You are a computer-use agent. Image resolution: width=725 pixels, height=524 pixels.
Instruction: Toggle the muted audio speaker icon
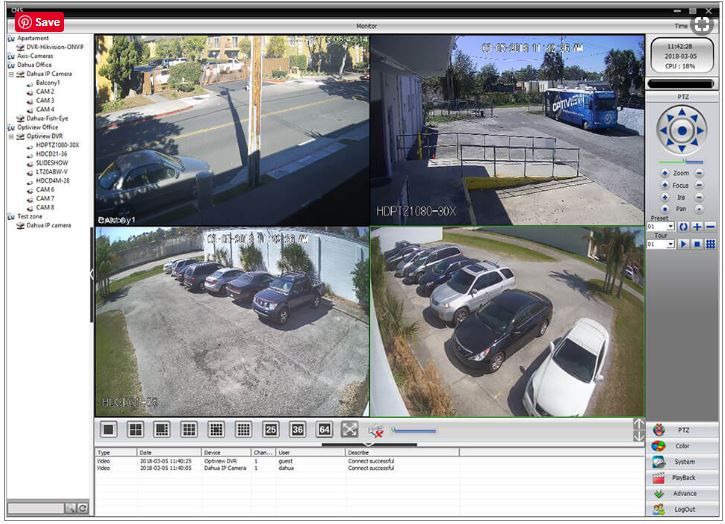[x=376, y=430]
